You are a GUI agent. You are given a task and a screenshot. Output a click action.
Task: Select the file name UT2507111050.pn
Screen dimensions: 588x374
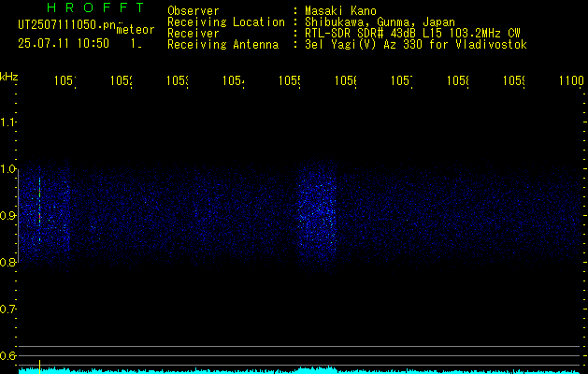66,25
